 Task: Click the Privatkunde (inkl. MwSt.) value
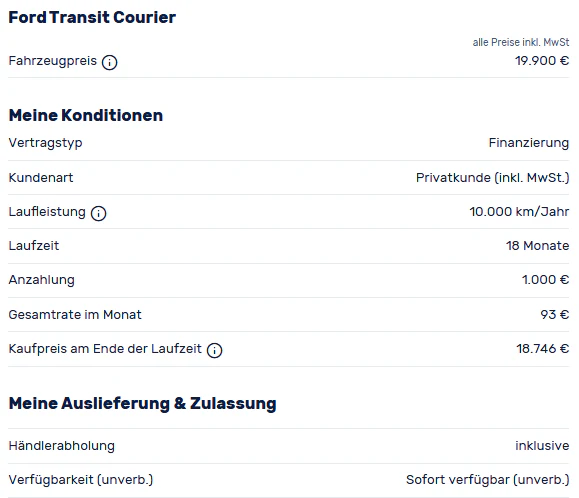click(x=493, y=178)
